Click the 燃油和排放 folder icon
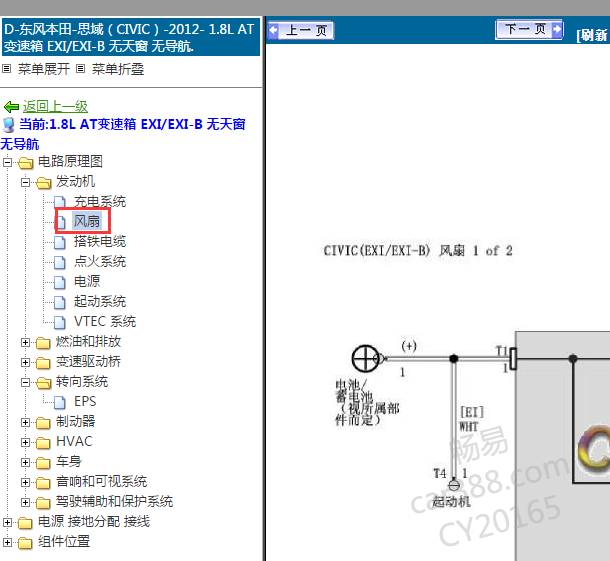This screenshot has width=610, height=561. [43, 343]
